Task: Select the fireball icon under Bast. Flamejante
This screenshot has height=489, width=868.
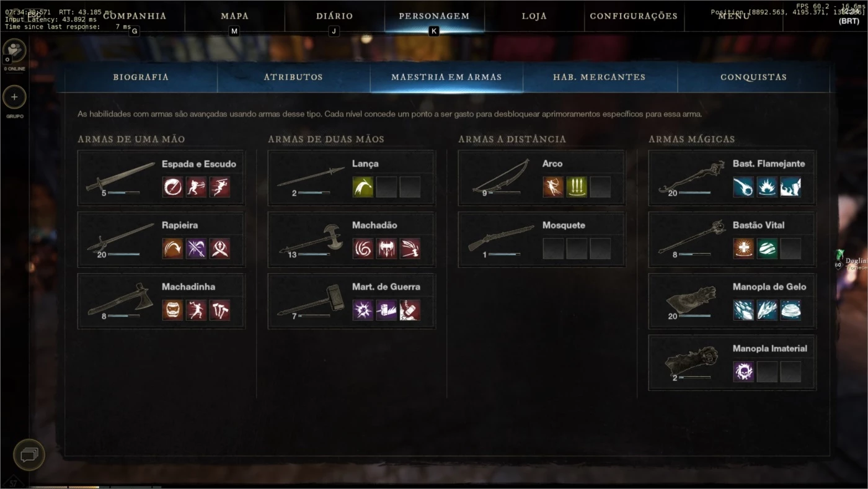Action: pyautogui.click(x=743, y=187)
